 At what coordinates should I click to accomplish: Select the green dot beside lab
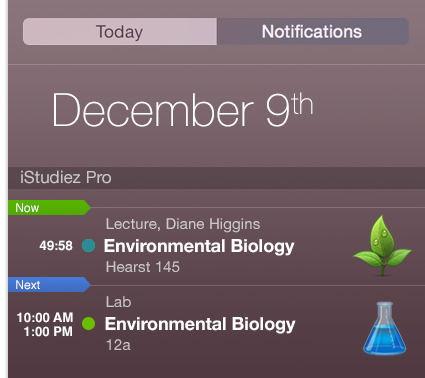89,324
